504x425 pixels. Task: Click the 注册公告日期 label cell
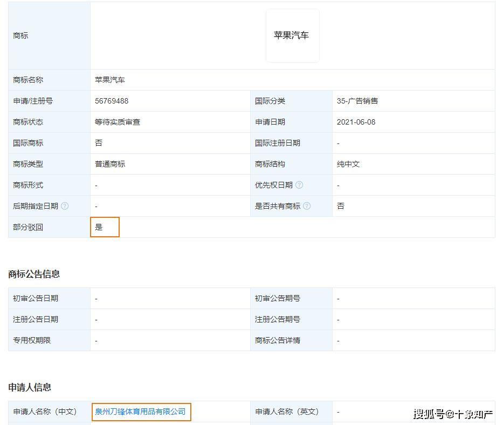tap(49, 319)
